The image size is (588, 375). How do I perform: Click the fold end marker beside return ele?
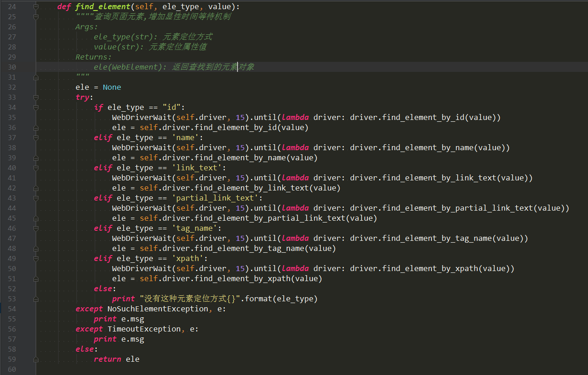pos(36,359)
